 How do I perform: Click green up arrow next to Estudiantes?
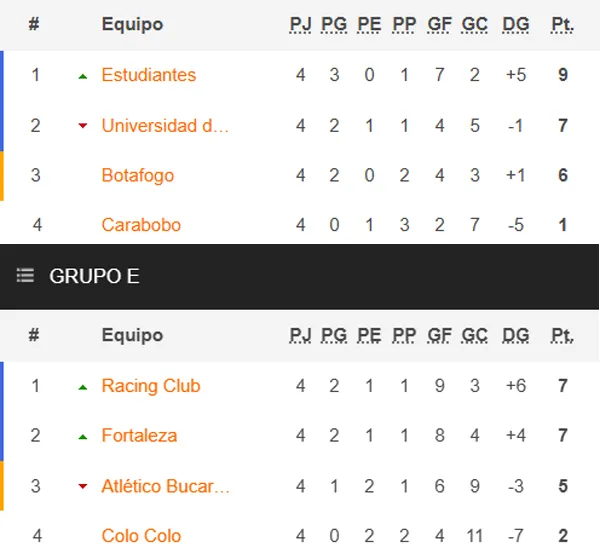[82, 75]
